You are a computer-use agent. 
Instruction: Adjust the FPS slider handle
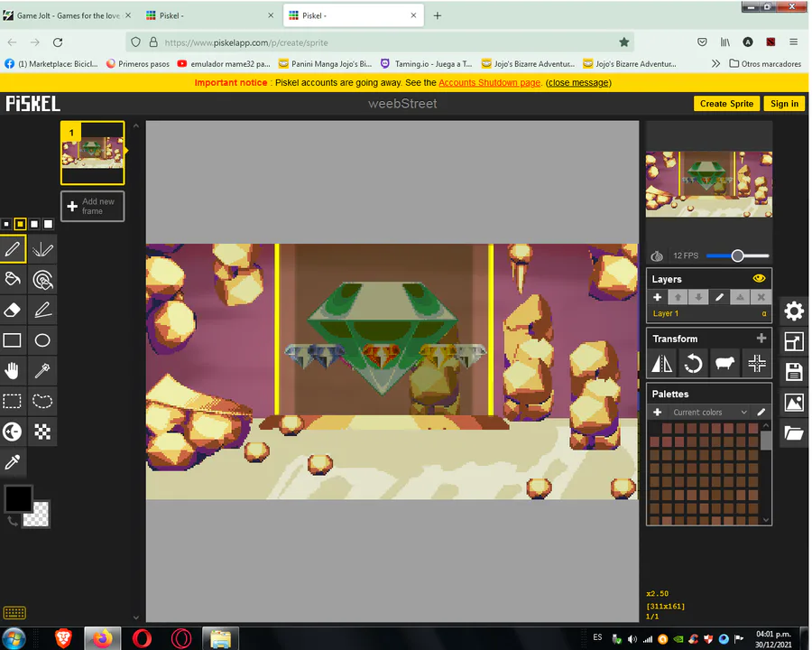(x=737, y=255)
